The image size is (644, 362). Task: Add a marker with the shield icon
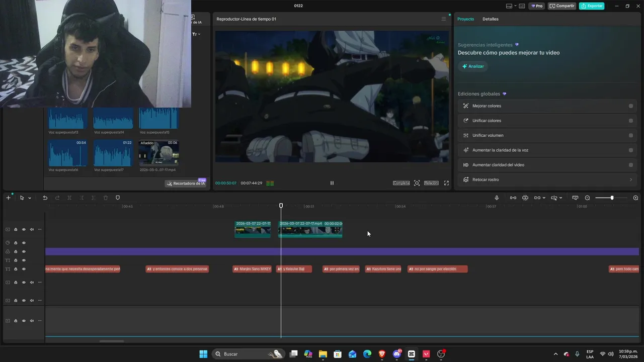click(118, 198)
